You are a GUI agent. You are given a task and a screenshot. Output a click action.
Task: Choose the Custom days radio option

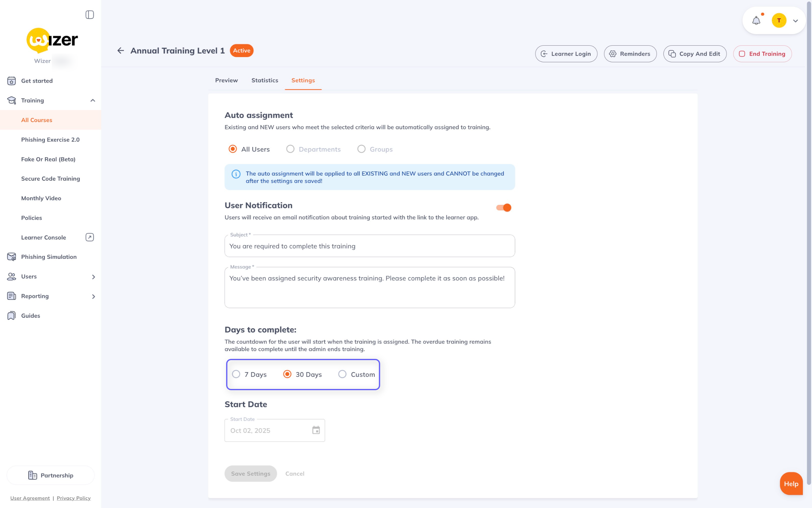pyautogui.click(x=342, y=374)
